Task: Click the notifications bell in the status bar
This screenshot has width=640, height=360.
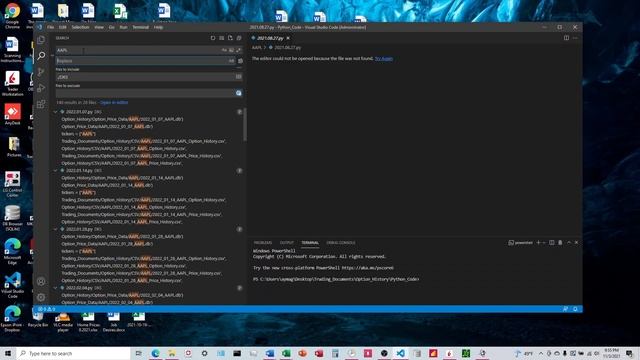Action: coord(575,309)
